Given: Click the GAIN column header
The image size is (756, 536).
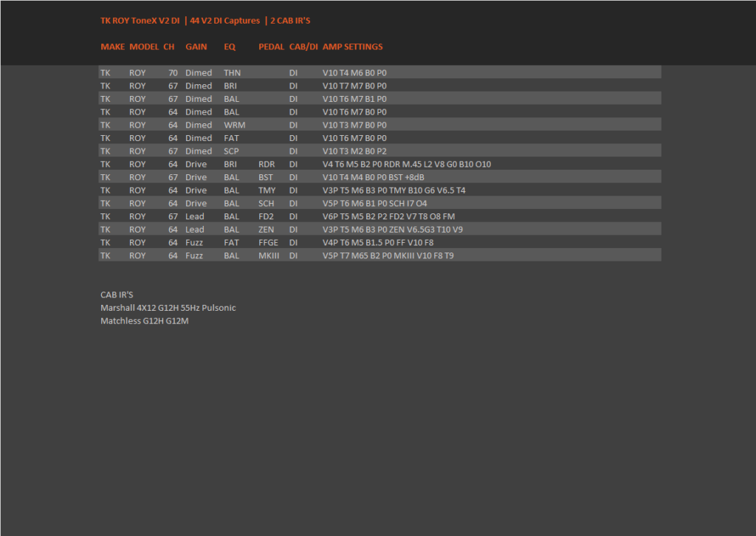Looking at the screenshot, I should (196, 47).
